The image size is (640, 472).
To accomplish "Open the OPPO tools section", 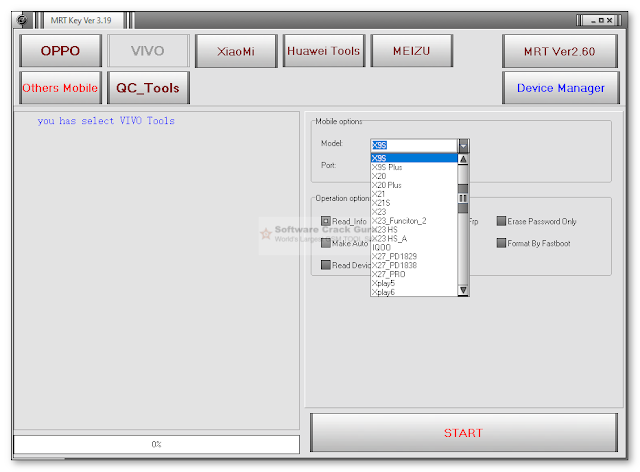I will 60,51.
